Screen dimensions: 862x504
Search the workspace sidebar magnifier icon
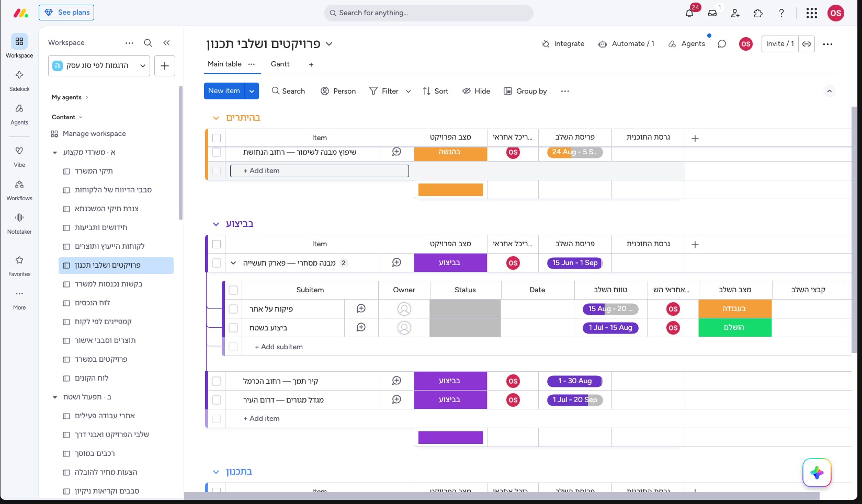pyautogui.click(x=148, y=43)
